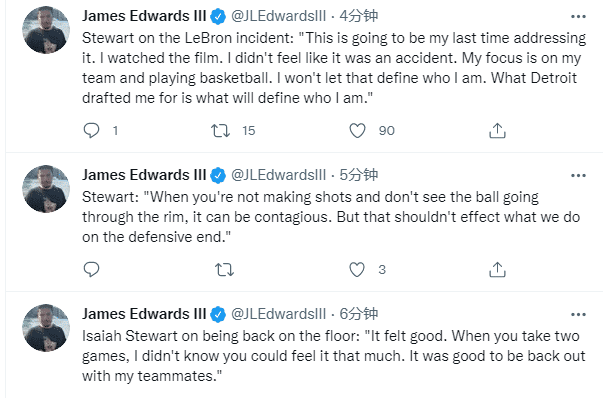
Task: Open more options on the 4分钟 tweet
Action: [578, 17]
